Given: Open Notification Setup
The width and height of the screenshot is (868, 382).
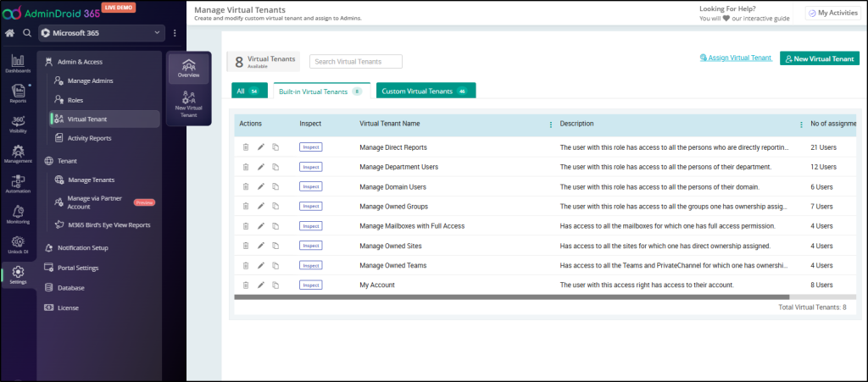Looking at the screenshot, I should tap(82, 247).
